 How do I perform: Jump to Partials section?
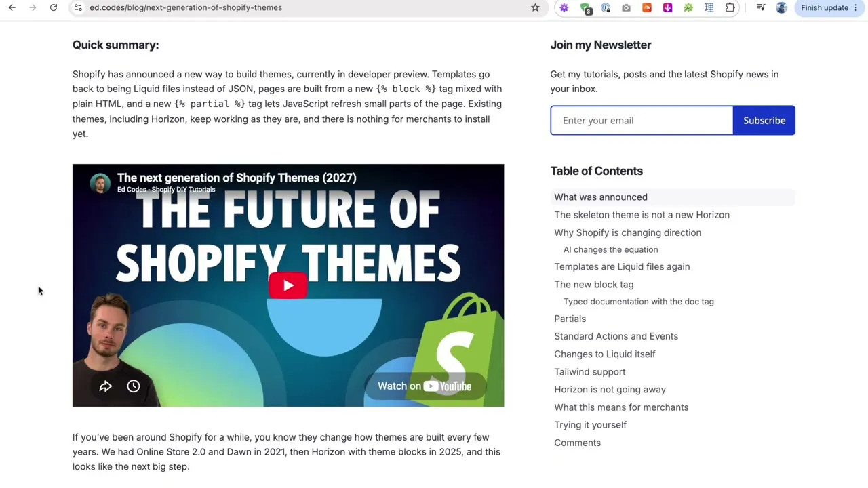[570, 319]
